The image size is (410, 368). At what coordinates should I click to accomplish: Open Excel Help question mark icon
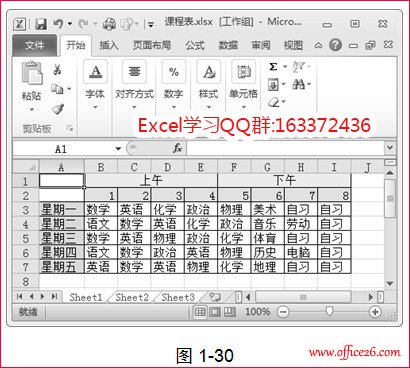coord(335,45)
